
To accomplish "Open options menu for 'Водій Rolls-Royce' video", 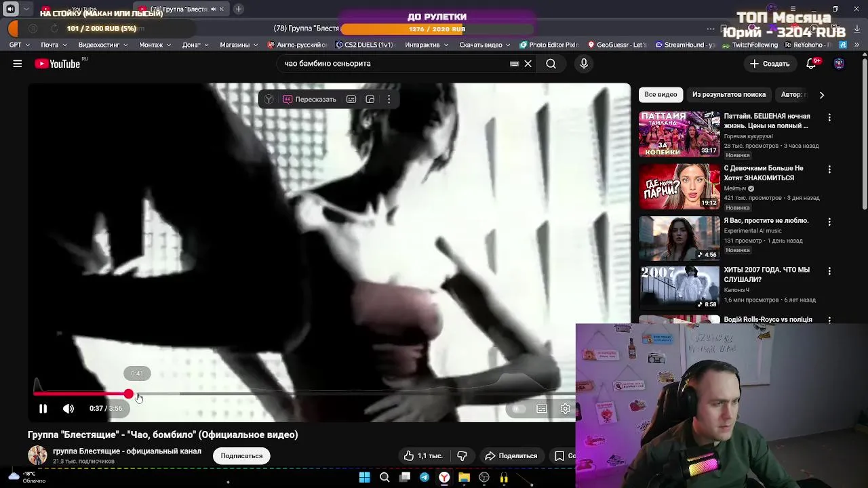I will coord(829,320).
